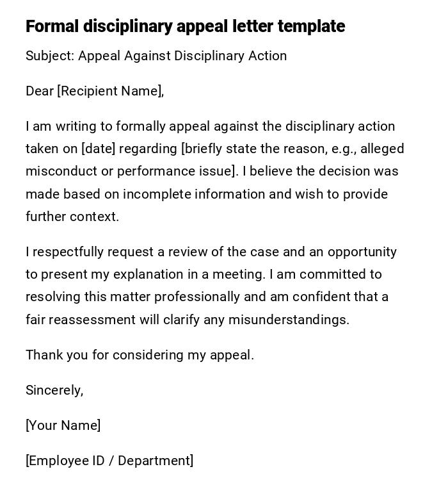
Task: Click the "Formal disciplinary appeal letter template" heading
Action: tap(185, 26)
